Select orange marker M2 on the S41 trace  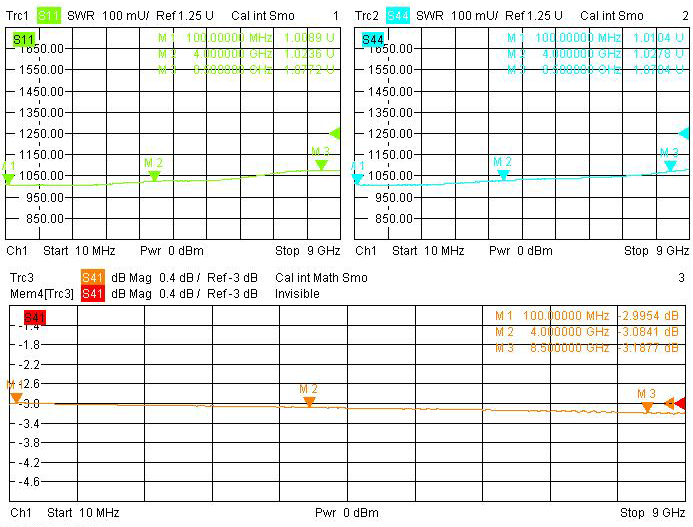pyautogui.click(x=309, y=400)
